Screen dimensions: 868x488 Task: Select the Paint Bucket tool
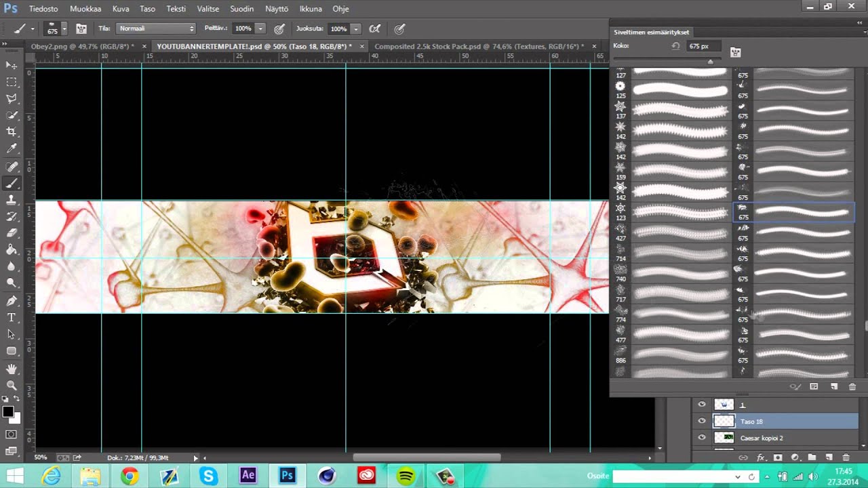coord(12,249)
